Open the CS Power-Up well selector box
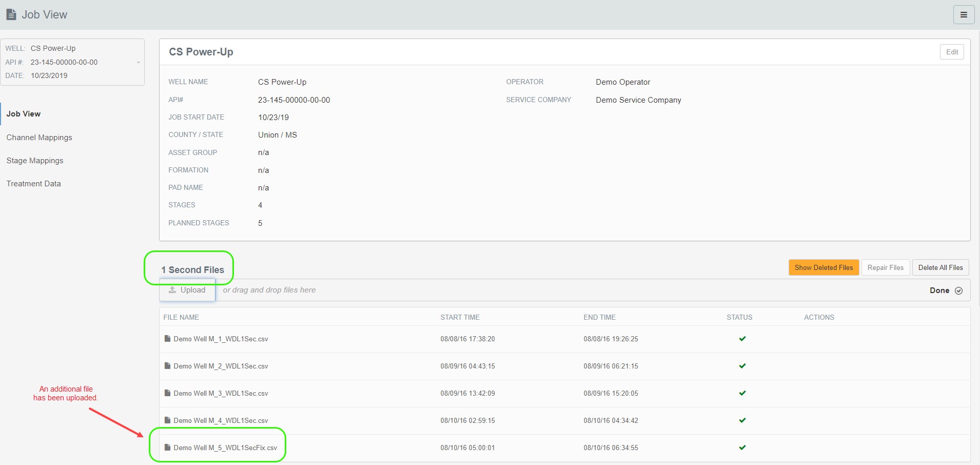The width and height of the screenshot is (980, 465). 72,62
